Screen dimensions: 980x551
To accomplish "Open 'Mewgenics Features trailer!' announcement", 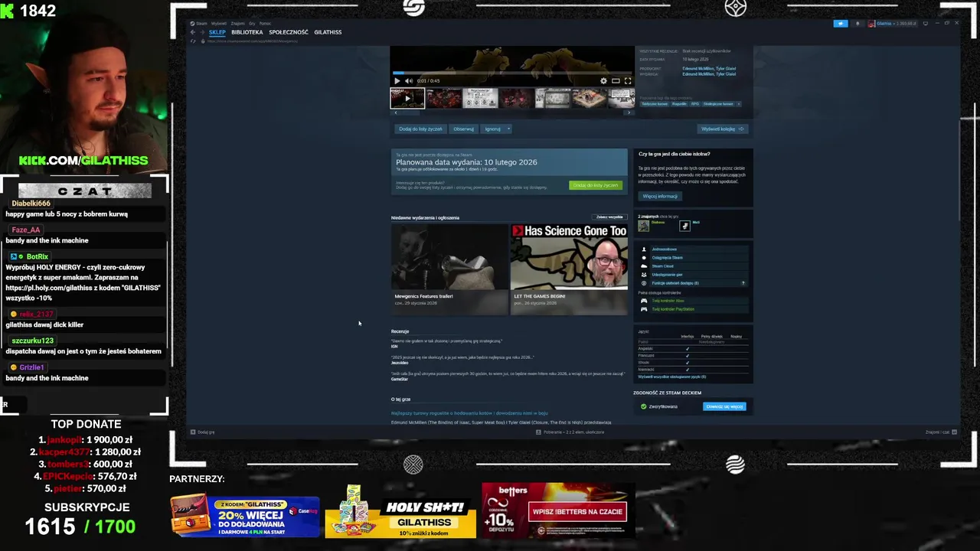I will point(449,269).
